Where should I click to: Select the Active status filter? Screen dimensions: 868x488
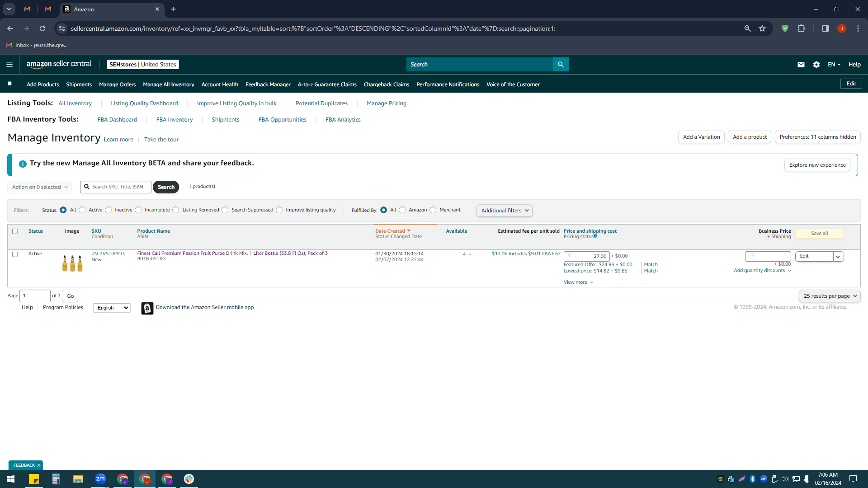(82, 210)
